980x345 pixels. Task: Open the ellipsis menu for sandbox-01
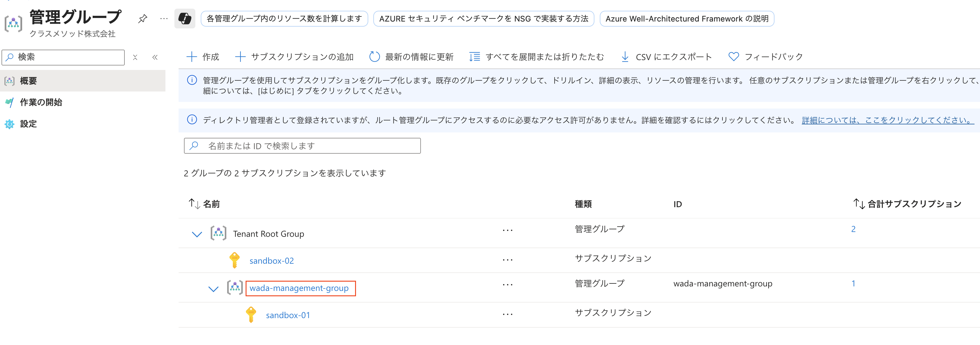point(507,315)
